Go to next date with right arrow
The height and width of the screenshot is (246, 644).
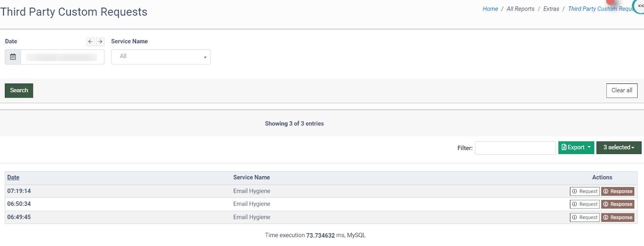tap(100, 42)
